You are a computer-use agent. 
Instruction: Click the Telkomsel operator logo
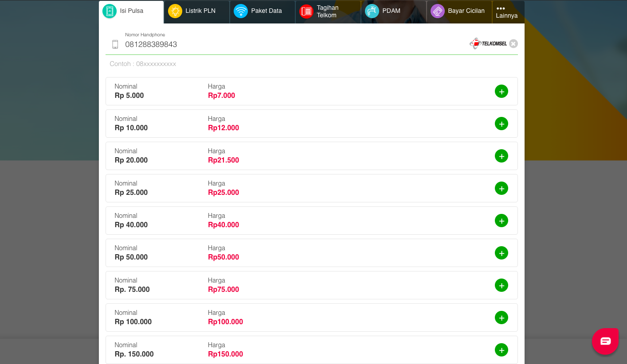[x=488, y=43]
